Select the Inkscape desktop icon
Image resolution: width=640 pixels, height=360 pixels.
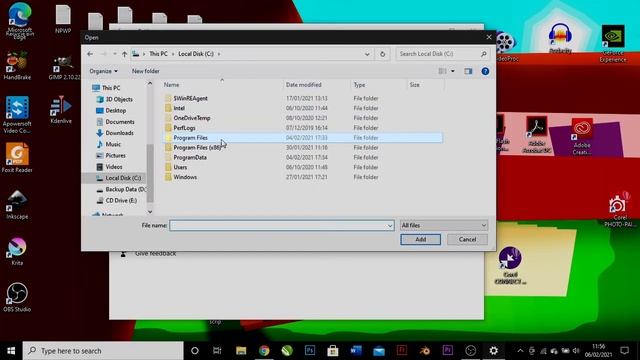coord(17,205)
